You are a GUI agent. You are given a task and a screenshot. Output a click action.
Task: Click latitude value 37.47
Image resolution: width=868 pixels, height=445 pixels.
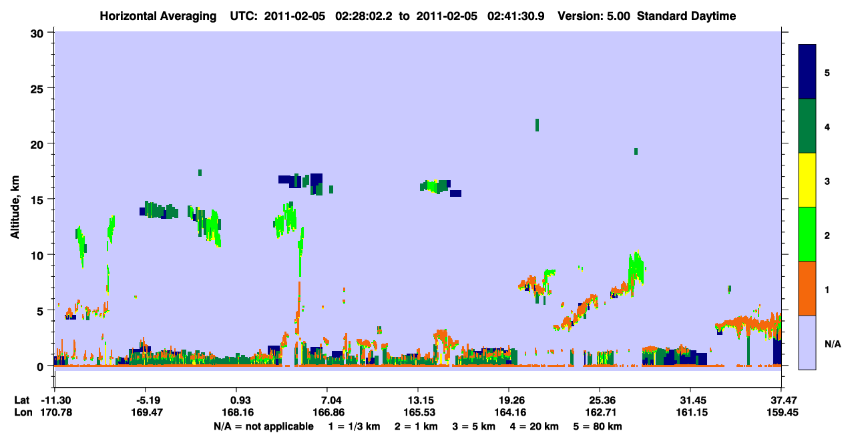[783, 400]
